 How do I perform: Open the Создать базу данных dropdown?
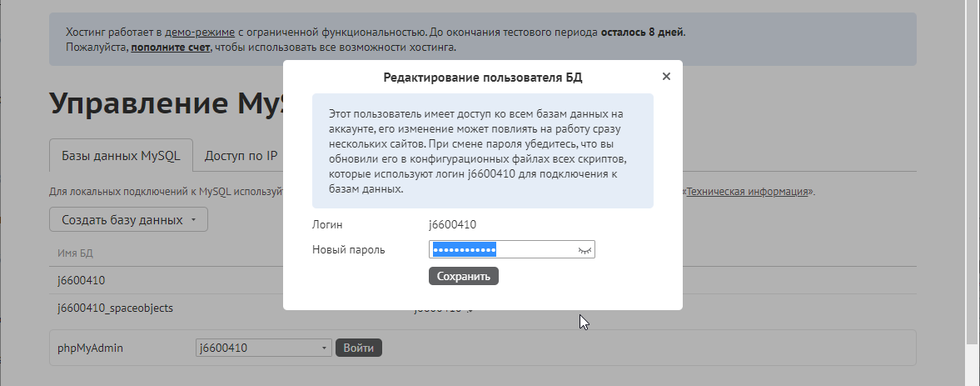tap(128, 220)
